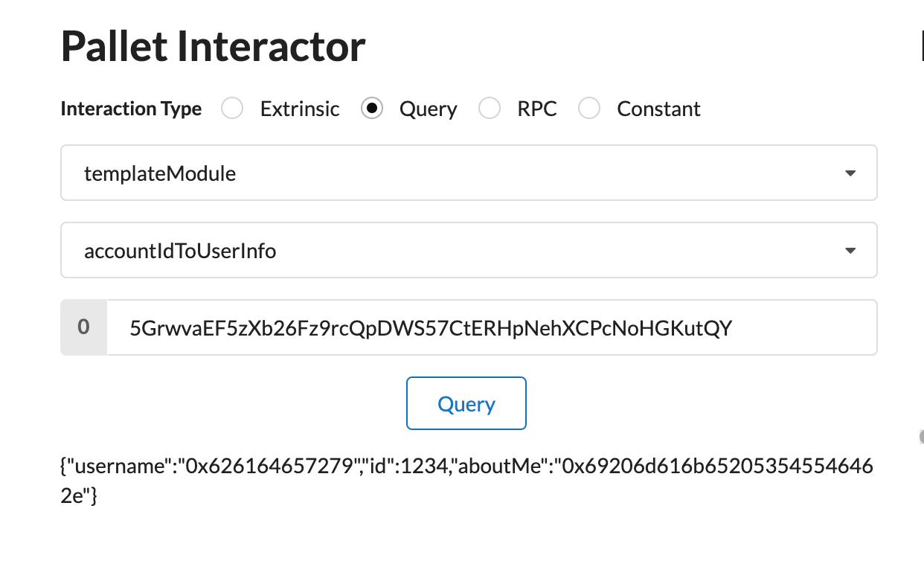Click the accountIdToUserInfo dropdown caret arrow
Viewport: 924px width, 561px height.
click(x=850, y=251)
